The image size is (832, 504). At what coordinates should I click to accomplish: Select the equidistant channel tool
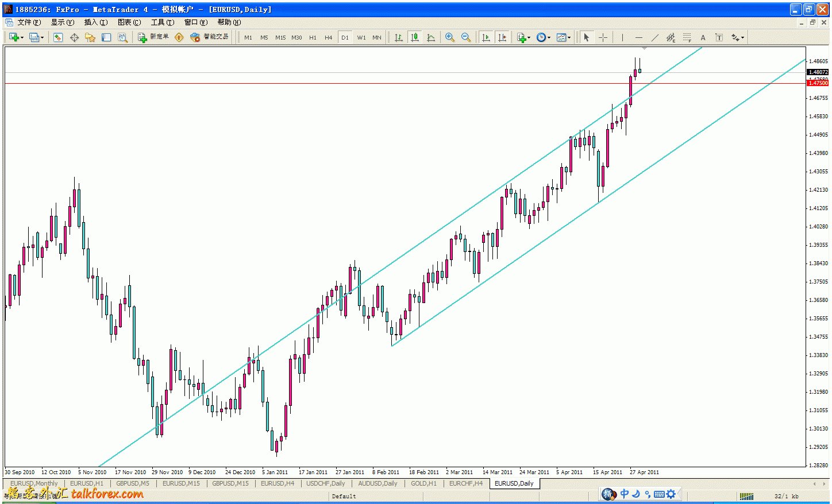point(671,37)
